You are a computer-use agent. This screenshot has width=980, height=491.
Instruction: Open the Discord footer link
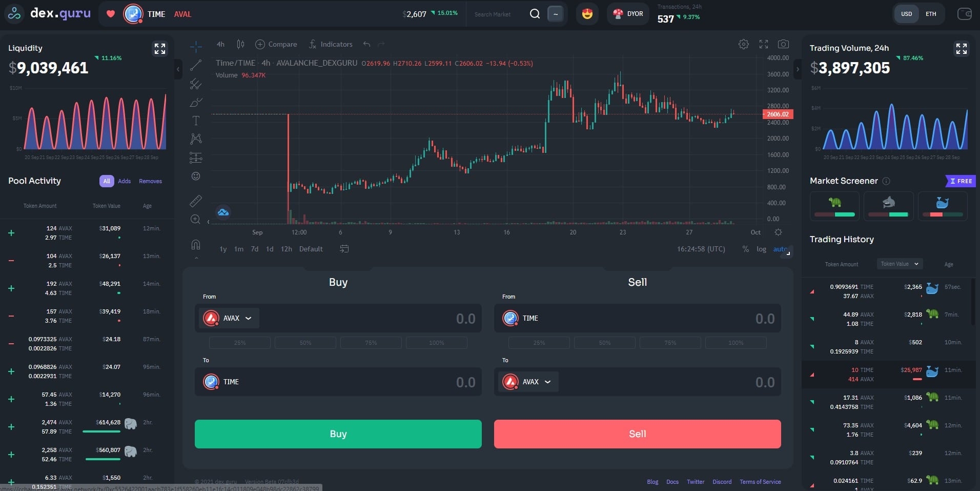(722, 482)
